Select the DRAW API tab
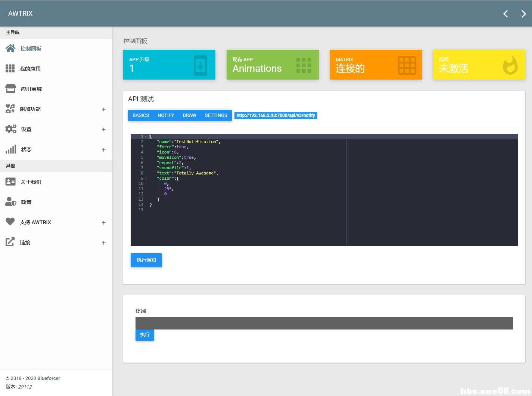Viewport: 532px width, 396px height. tap(189, 115)
